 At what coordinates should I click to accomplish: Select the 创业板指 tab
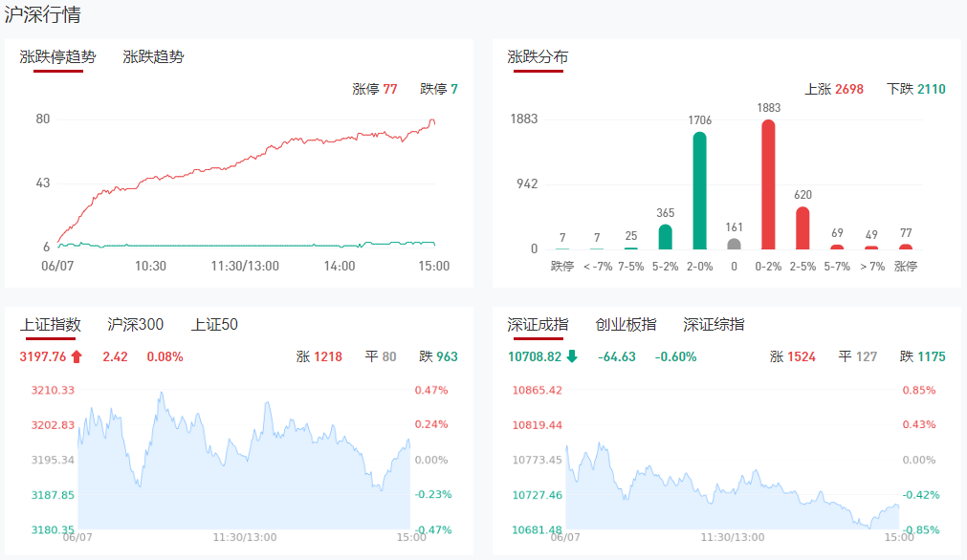click(x=626, y=325)
